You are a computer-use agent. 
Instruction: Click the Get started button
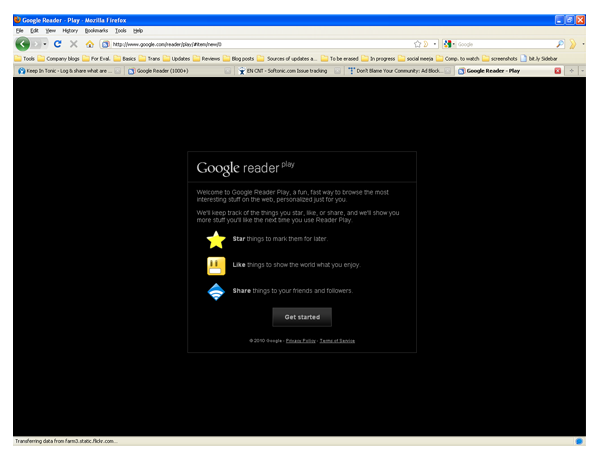pyautogui.click(x=302, y=317)
